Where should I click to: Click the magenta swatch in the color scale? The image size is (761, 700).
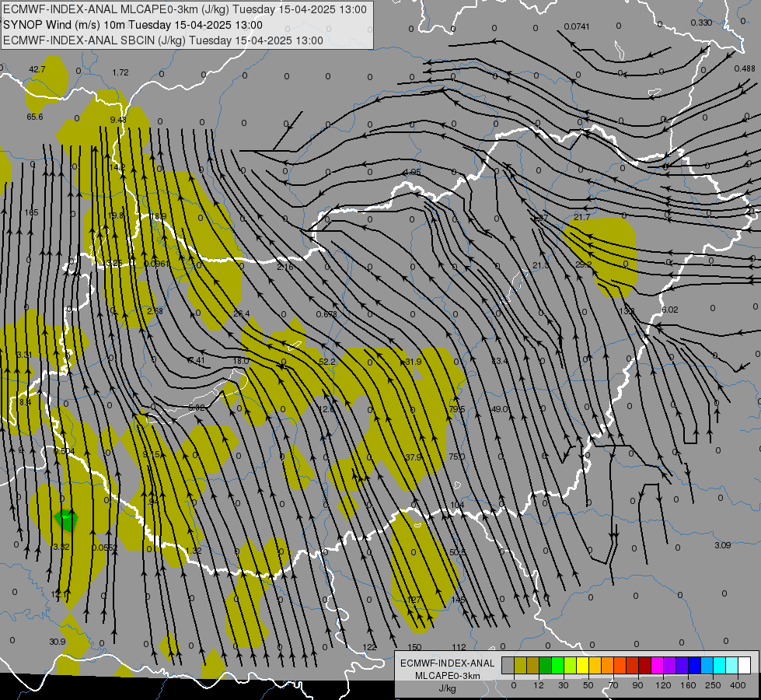tap(658, 665)
